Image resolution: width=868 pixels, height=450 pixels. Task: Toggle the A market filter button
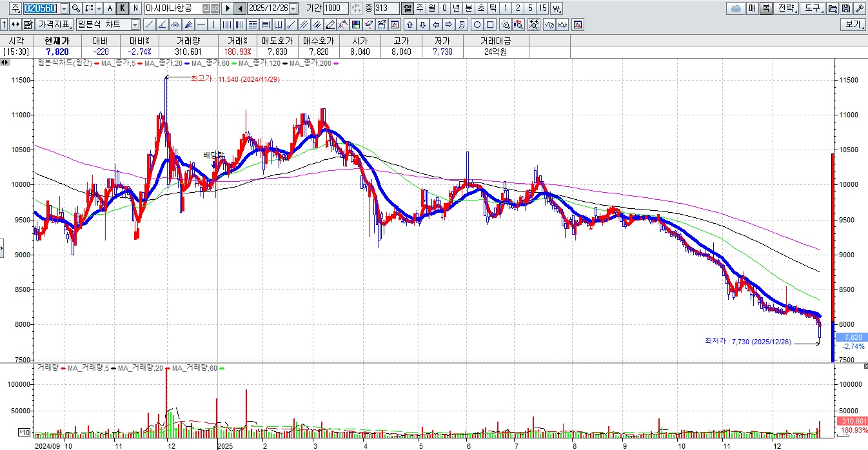110,8
